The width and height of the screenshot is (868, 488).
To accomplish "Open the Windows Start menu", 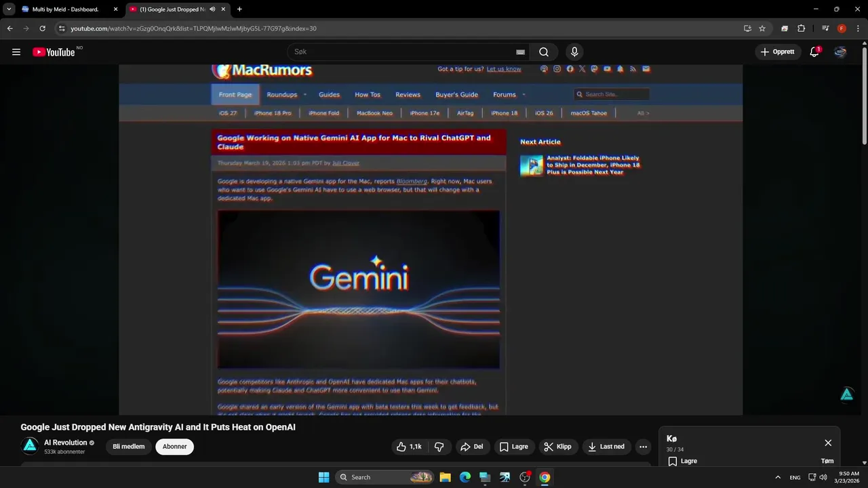I will coord(323,477).
